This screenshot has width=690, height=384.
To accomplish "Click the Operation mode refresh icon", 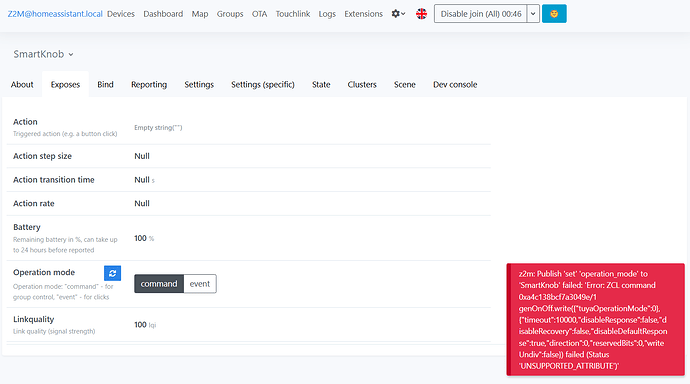I will [112, 273].
